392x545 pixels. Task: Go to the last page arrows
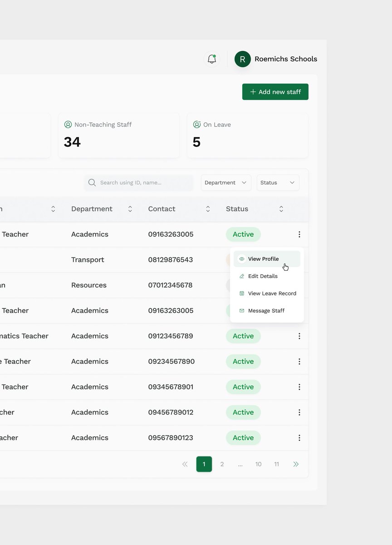click(x=296, y=464)
